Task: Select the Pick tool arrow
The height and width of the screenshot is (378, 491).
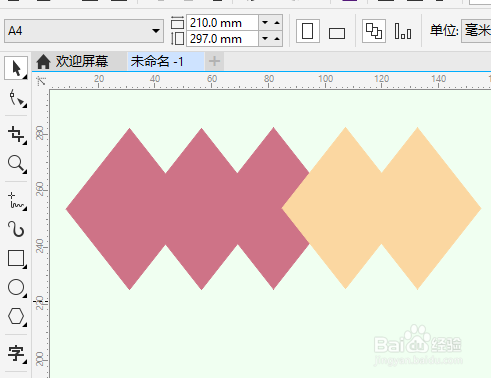Action: (16, 68)
